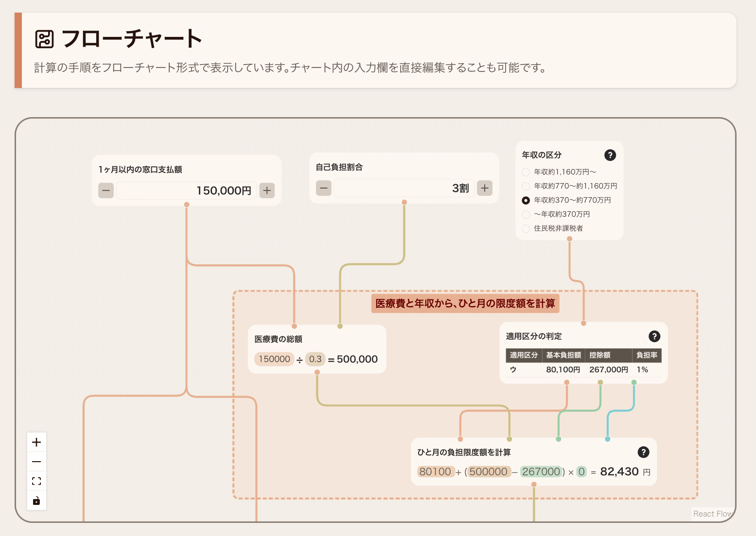Zoom out using the − control
756x536 pixels.
(x=36, y=461)
